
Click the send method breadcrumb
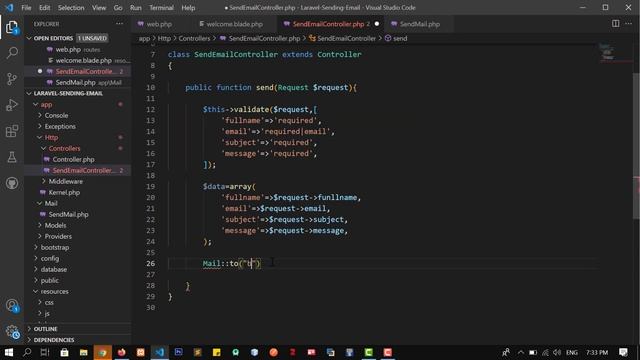[x=400, y=38]
